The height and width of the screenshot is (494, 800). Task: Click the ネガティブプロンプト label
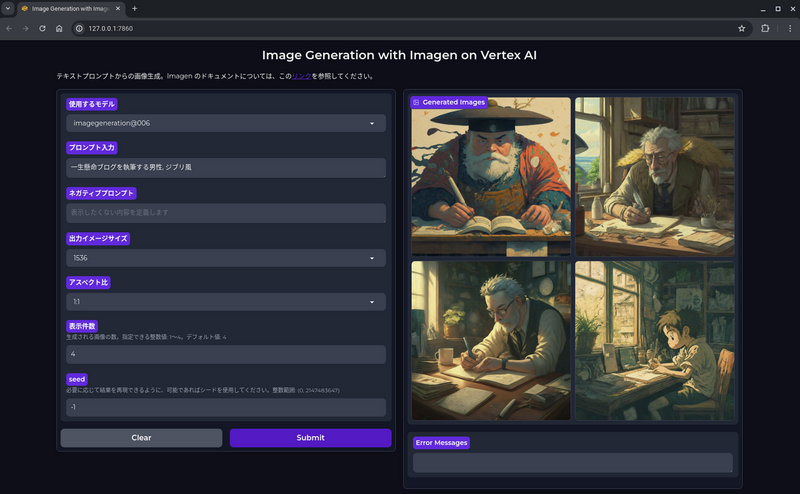click(101, 193)
